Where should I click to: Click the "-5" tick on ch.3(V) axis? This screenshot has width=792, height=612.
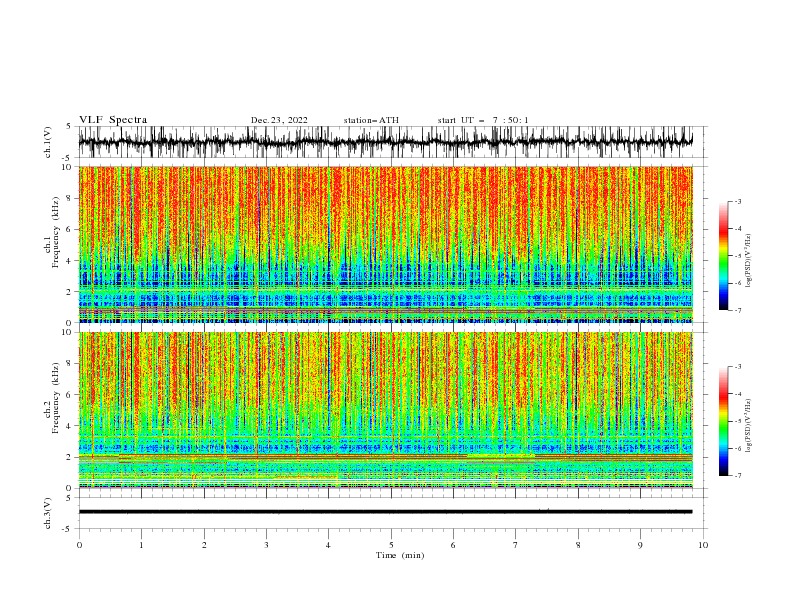68,529
